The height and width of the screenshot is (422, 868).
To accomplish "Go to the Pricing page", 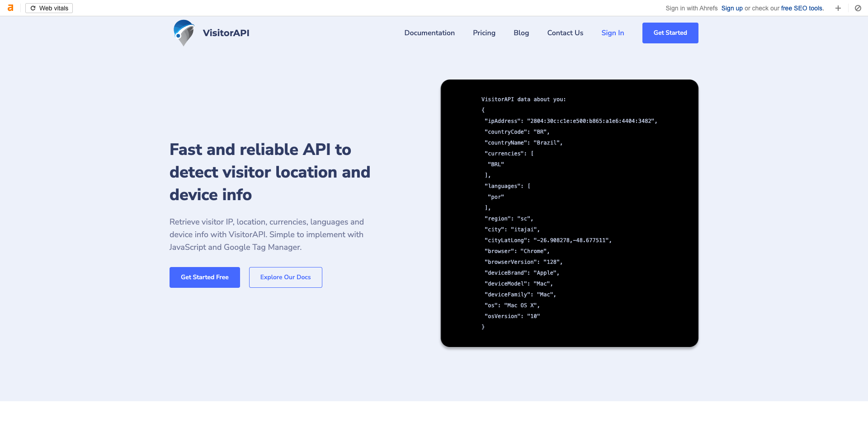I will click(x=484, y=33).
